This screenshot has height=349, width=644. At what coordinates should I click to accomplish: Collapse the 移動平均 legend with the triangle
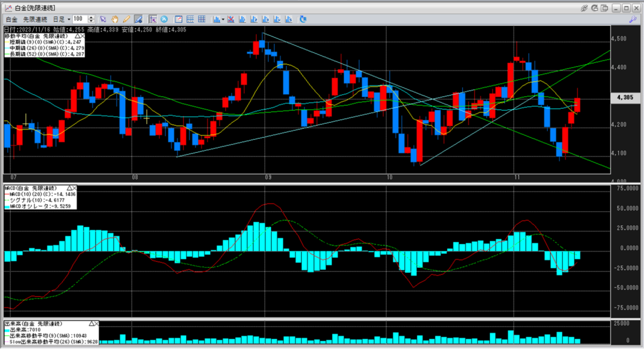point(77,36)
